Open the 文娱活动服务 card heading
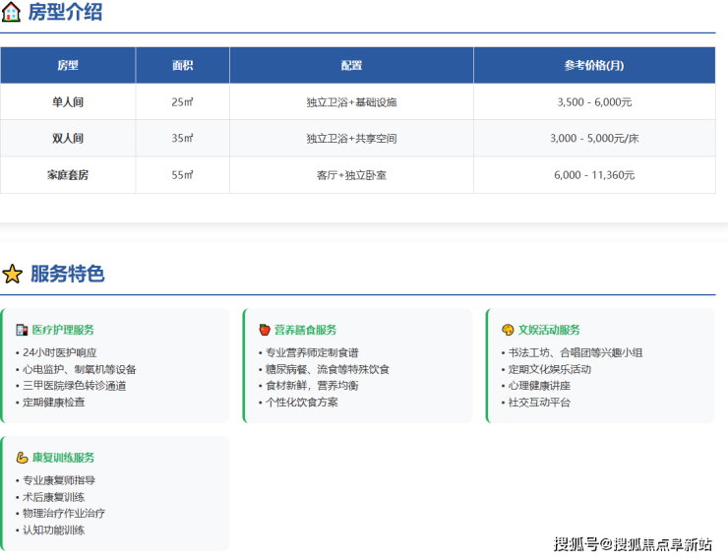 [549, 330]
